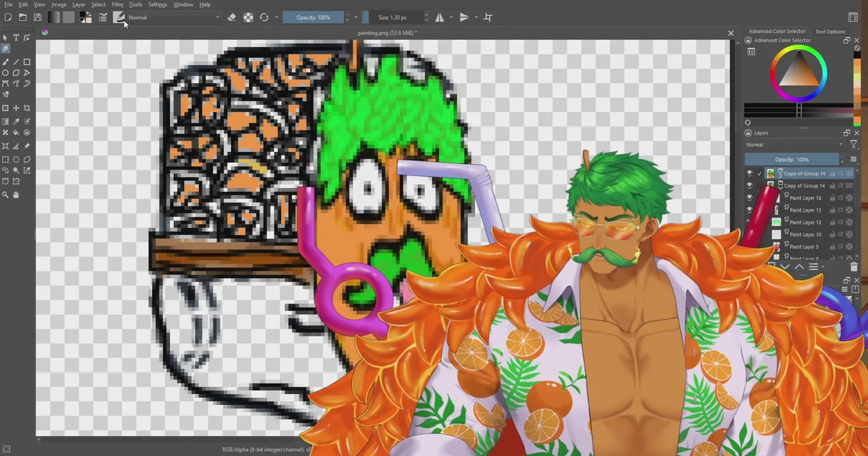This screenshot has width=868, height=456.
Task: Select the Line tool
Action: 16,62
